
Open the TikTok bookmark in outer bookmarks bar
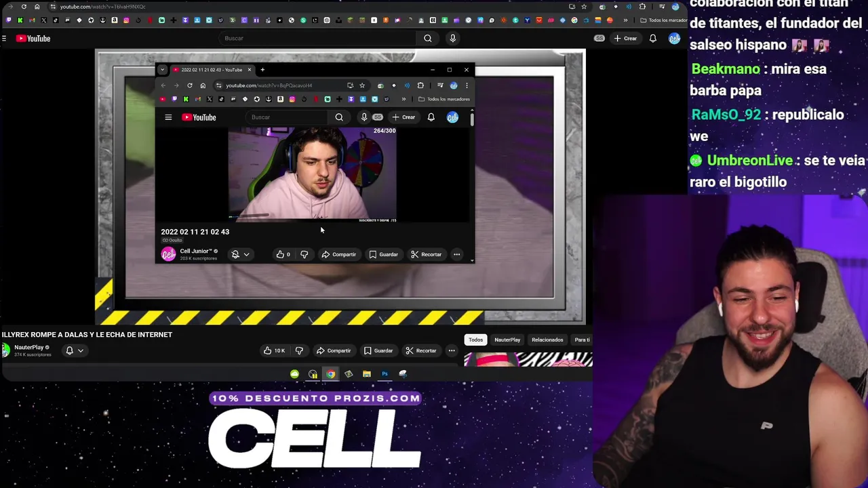(56, 20)
